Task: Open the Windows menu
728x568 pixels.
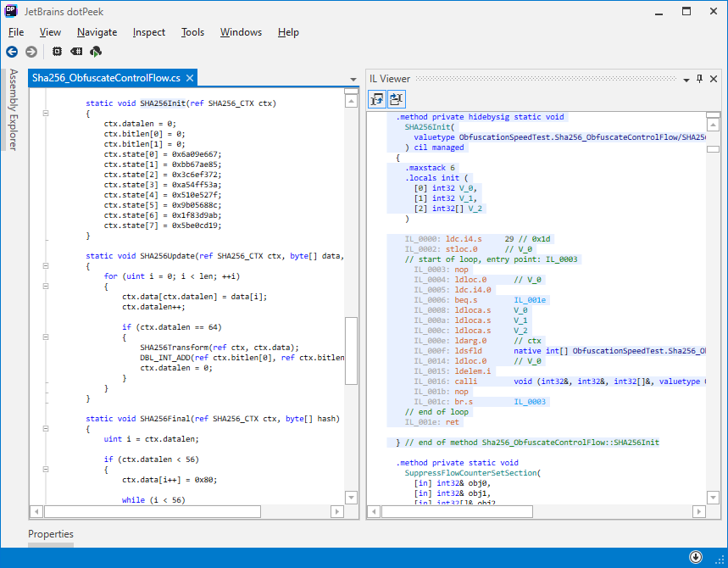Action: pos(241,32)
